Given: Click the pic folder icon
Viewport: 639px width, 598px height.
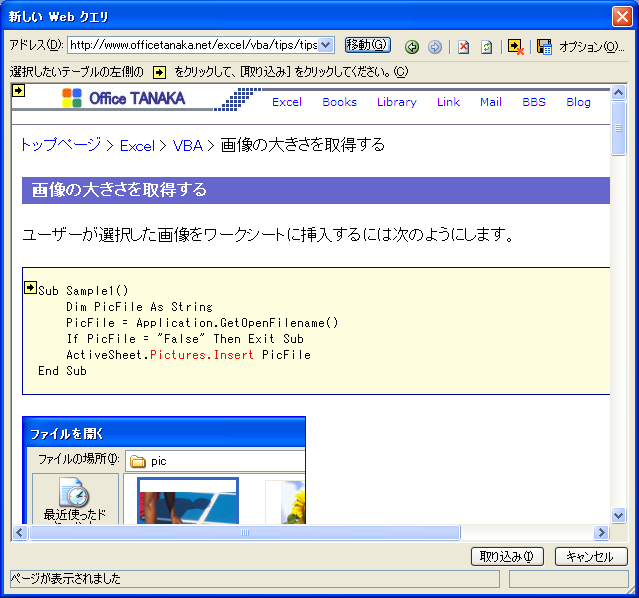Looking at the screenshot, I should (x=137, y=461).
